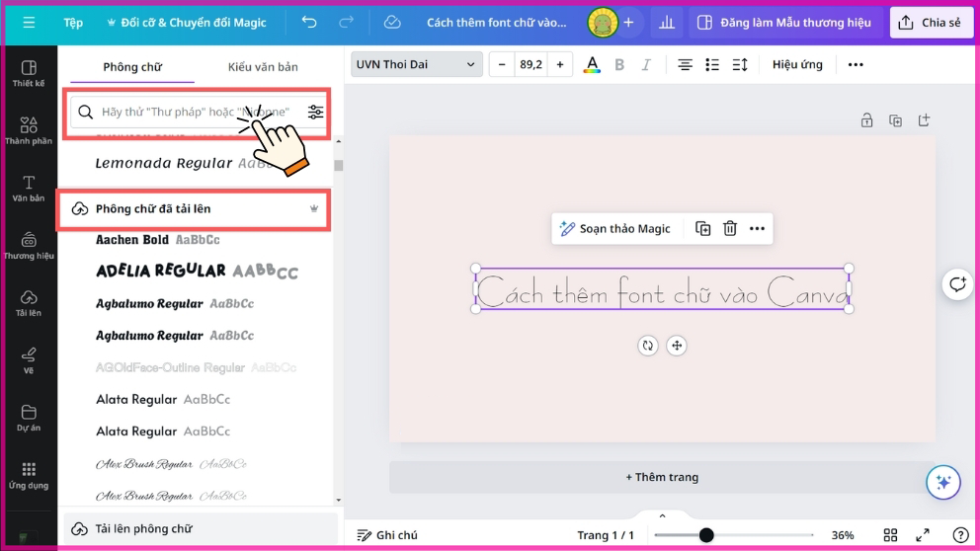This screenshot has width=980, height=551.
Task: Open floating toolbar more options
Action: pos(757,229)
